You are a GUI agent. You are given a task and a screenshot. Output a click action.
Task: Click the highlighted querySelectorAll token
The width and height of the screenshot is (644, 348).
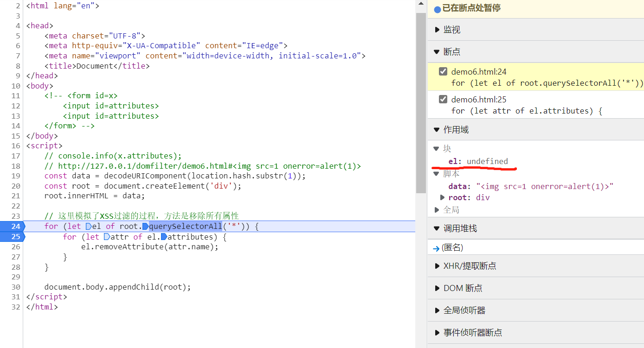(x=186, y=226)
